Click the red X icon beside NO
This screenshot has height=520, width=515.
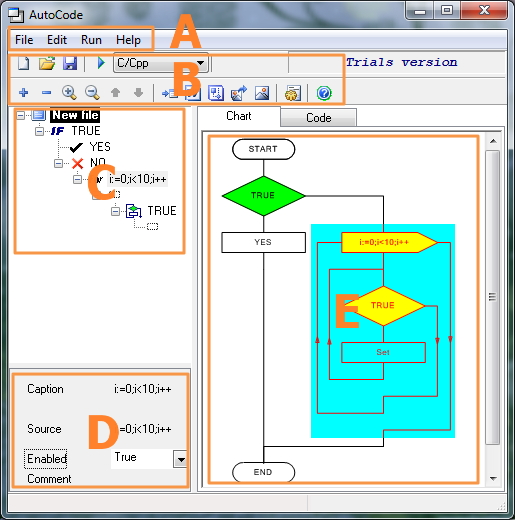[78, 163]
